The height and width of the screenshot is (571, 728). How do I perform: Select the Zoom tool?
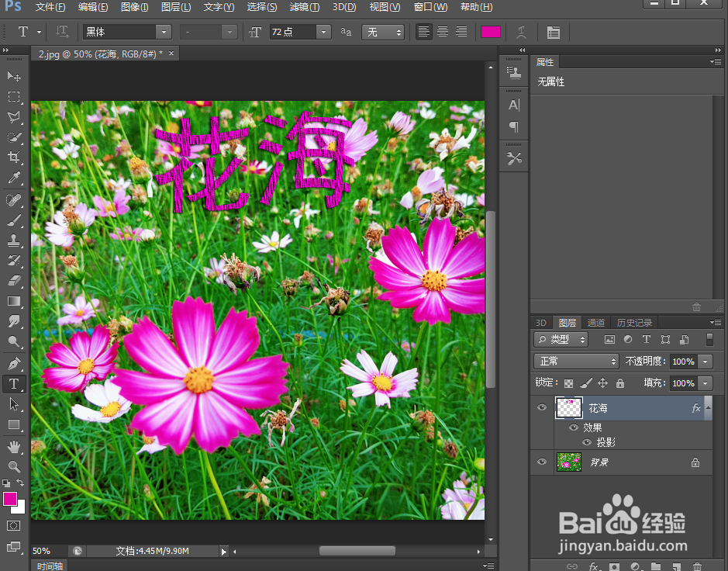tap(14, 466)
